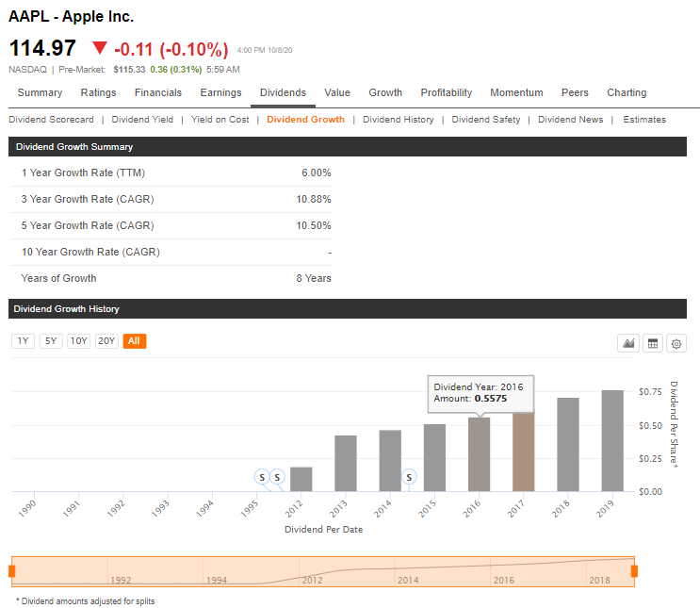The height and width of the screenshot is (608, 700).
Task: Go to Estimates link
Action: 644,120
